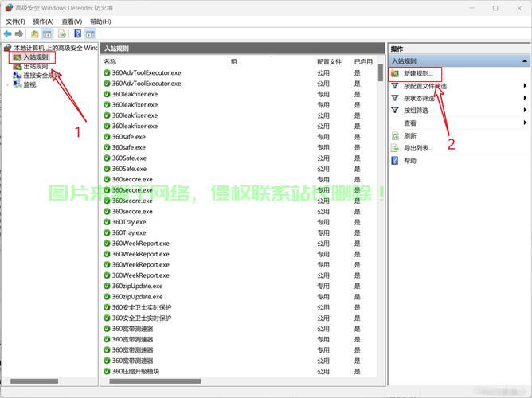Select 入站规则 in the left tree

(36, 57)
